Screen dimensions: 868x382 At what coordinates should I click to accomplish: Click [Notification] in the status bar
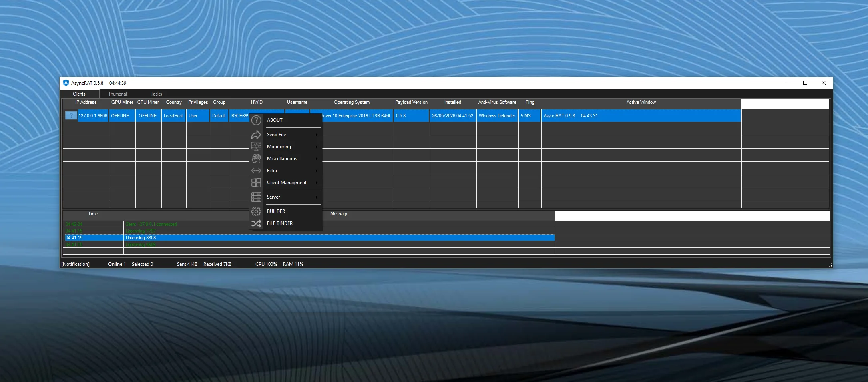coord(76,264)
